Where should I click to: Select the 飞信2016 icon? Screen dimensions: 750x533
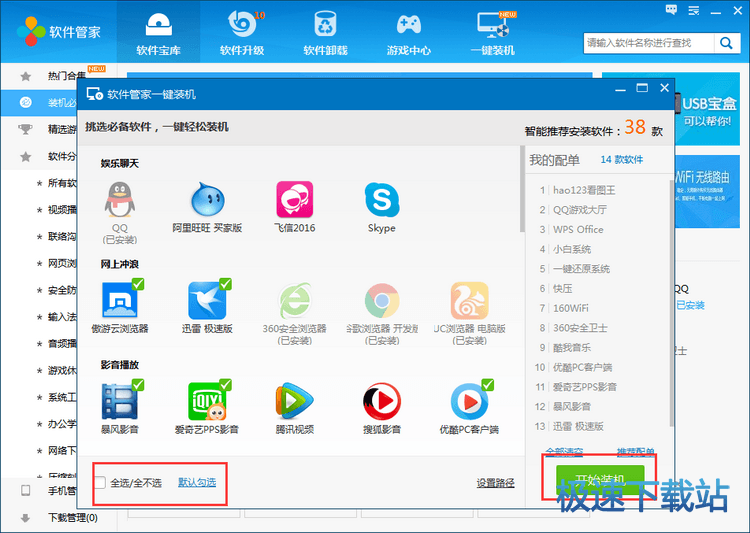pyautogui.click(x=295, y=200)
